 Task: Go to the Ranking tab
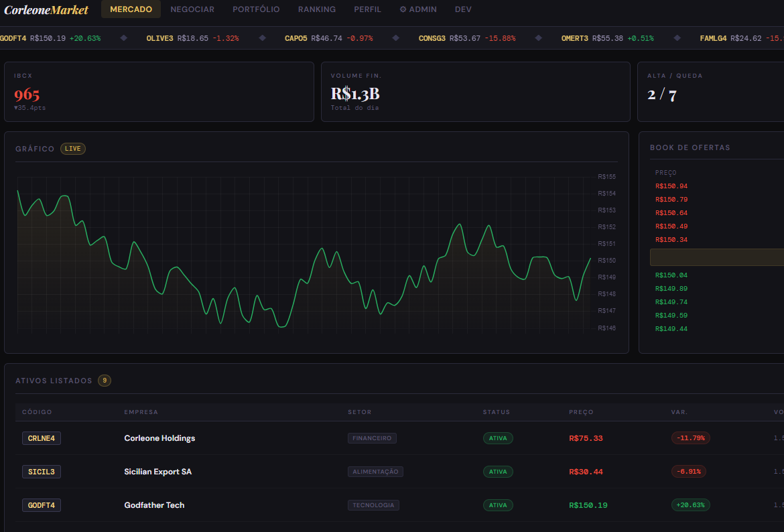(x=317, y=9)
